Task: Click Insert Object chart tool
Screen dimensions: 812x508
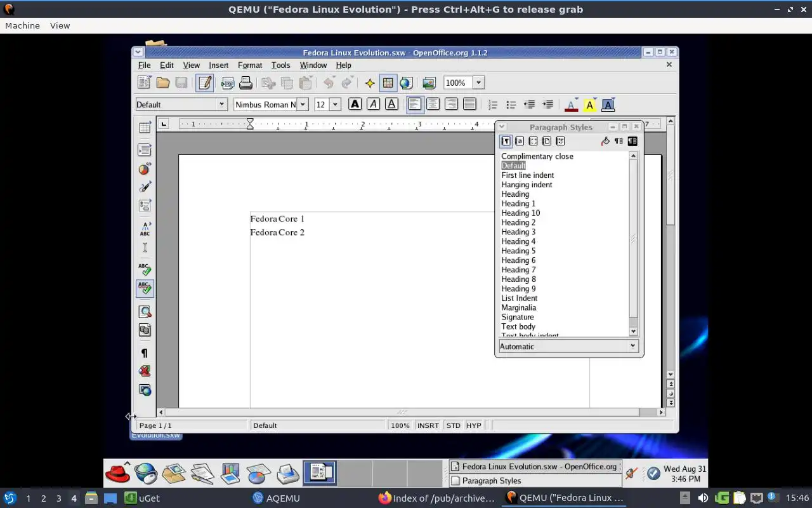Action: [145, 168]
